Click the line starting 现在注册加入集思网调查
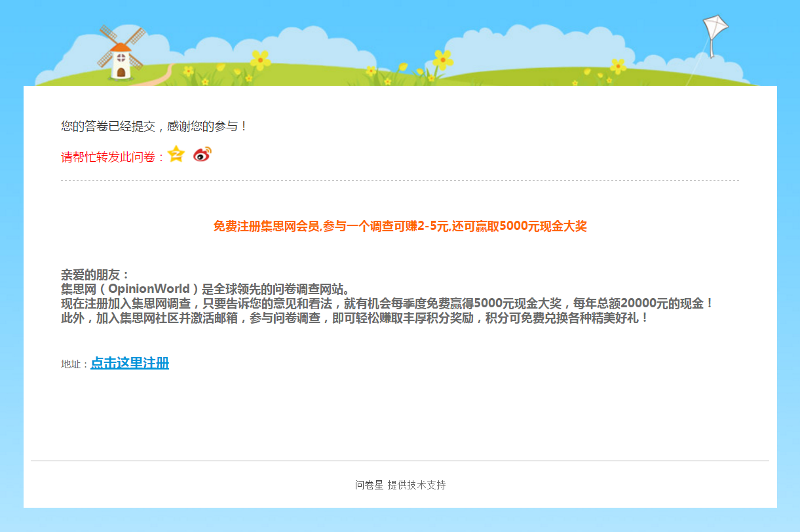Screen dimensions: 800x532 pyautogui.click(x=387, y=303)
